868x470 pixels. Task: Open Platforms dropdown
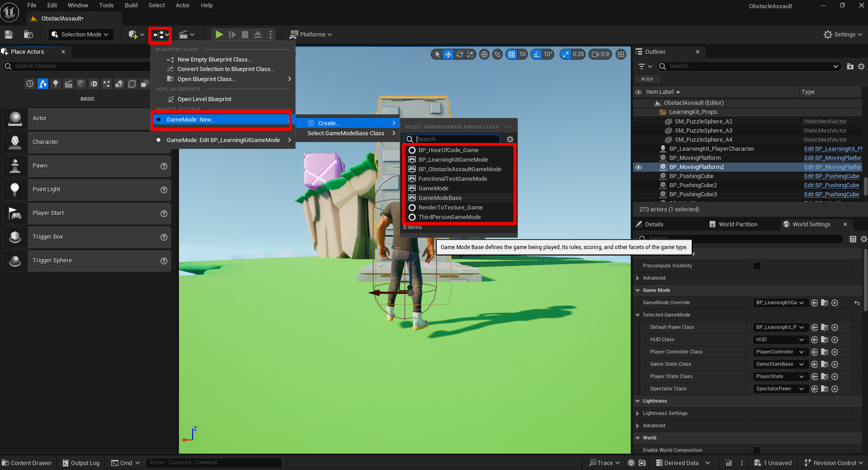coord(311,35)
